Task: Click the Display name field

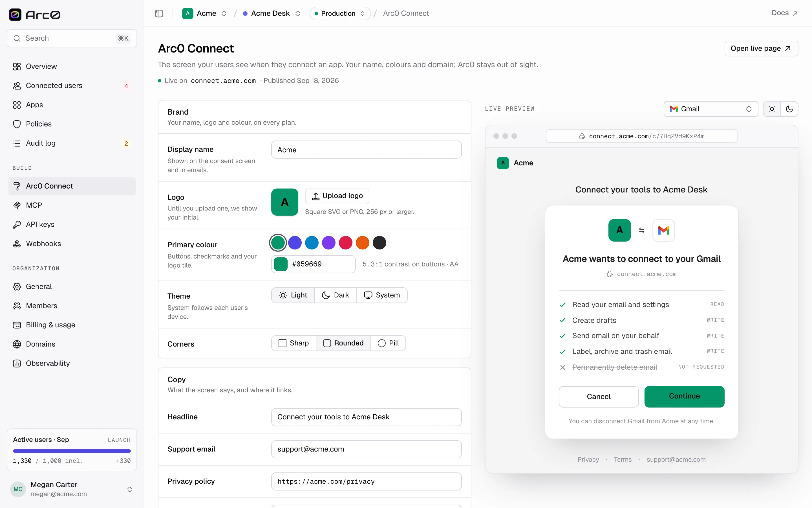Action: (x=366, y=150)
